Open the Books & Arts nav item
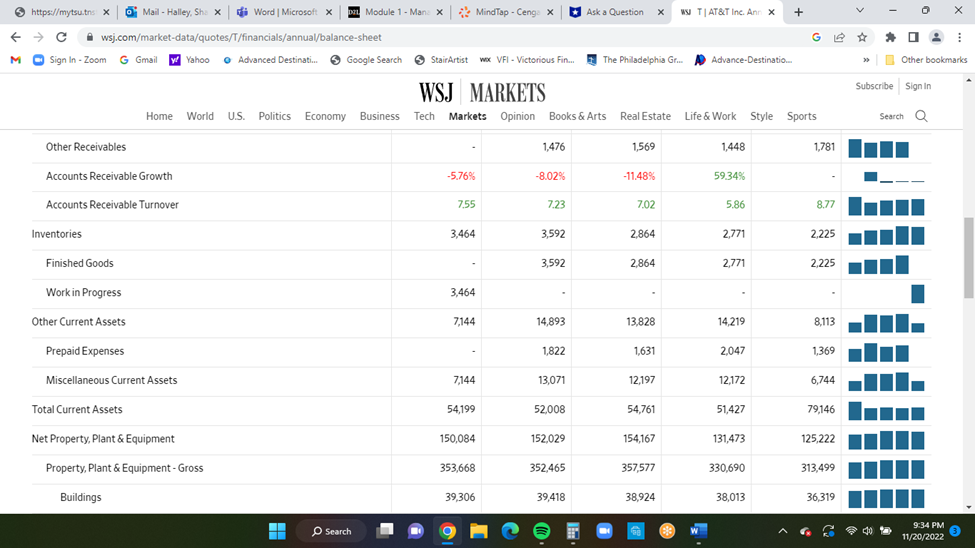 click(577, 116)
